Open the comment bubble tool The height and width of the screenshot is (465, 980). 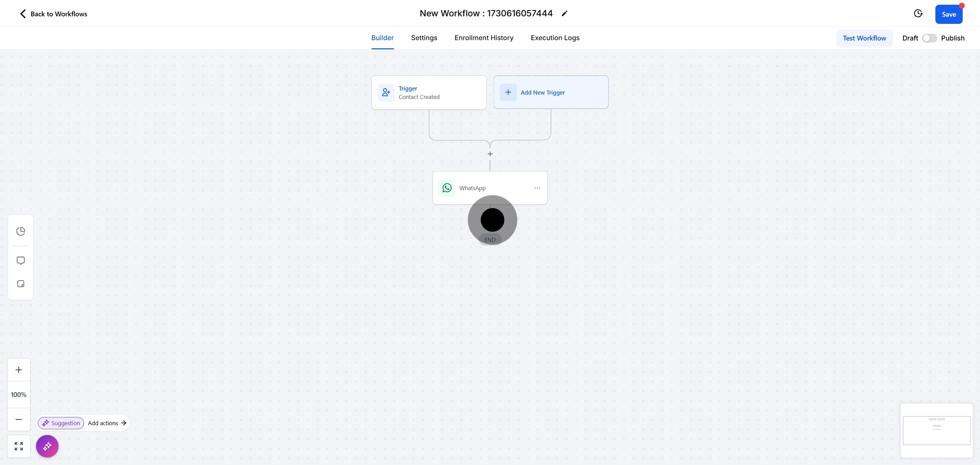coord(20,261)
